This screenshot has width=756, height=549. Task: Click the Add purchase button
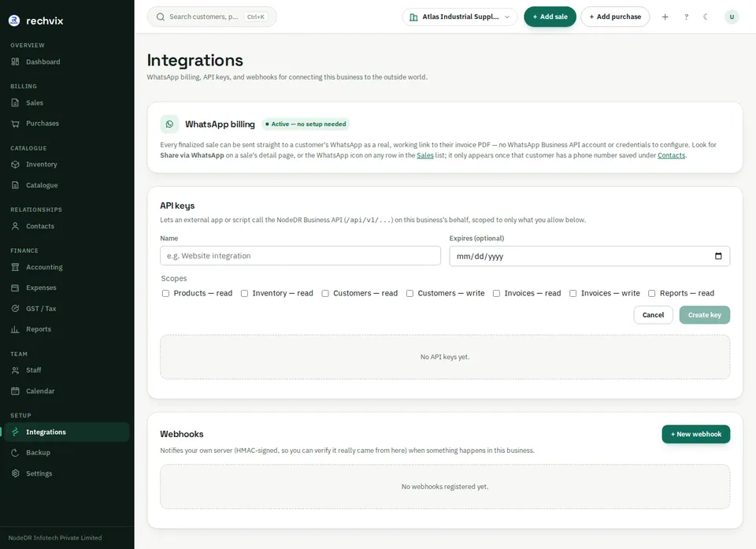(615, 17)
